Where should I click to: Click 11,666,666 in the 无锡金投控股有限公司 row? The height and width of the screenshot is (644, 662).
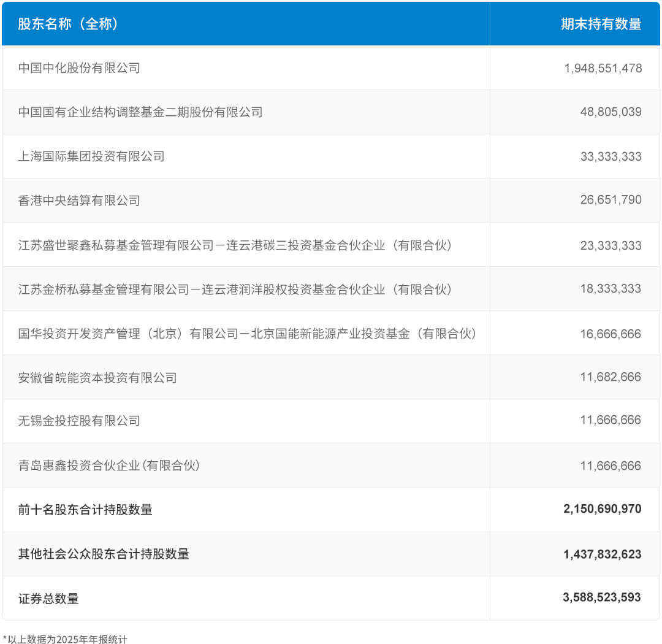pyautogui.click(x=611, y=420)
